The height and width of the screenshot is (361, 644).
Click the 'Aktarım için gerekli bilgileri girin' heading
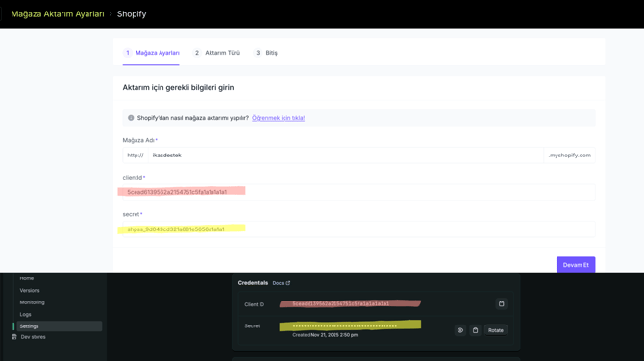pos(178,87)
